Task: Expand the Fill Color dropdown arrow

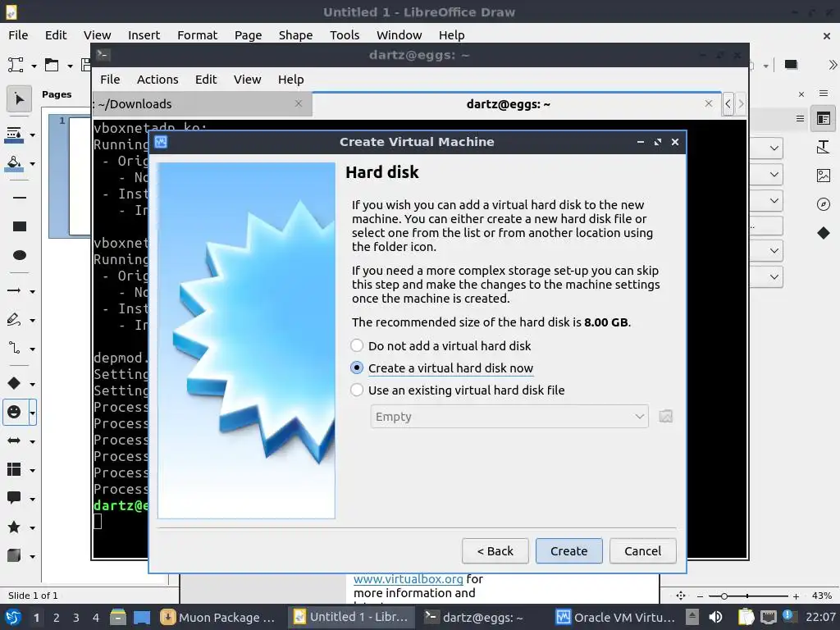Action: pyautogui.click(x=33, y=163)
